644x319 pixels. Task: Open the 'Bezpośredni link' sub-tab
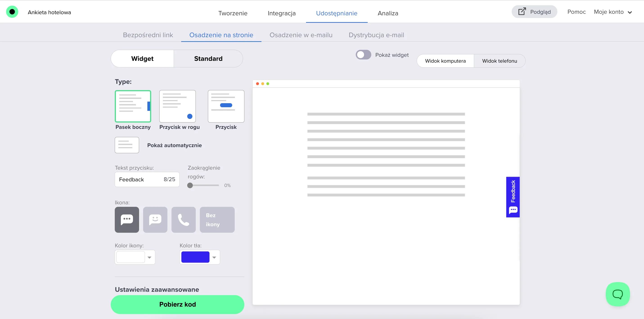point(148,35)
